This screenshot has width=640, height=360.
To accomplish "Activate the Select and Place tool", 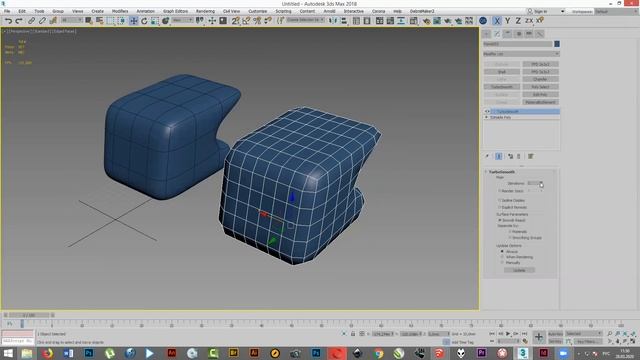I will pos(166,21).
